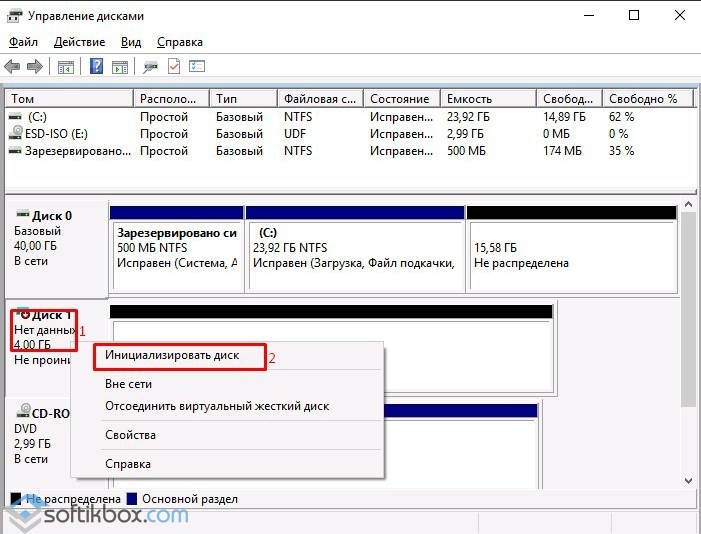This screenshot has width=701, height=534.
Task: Click the properties list toolbar icon
Action: tap(197, 67)
